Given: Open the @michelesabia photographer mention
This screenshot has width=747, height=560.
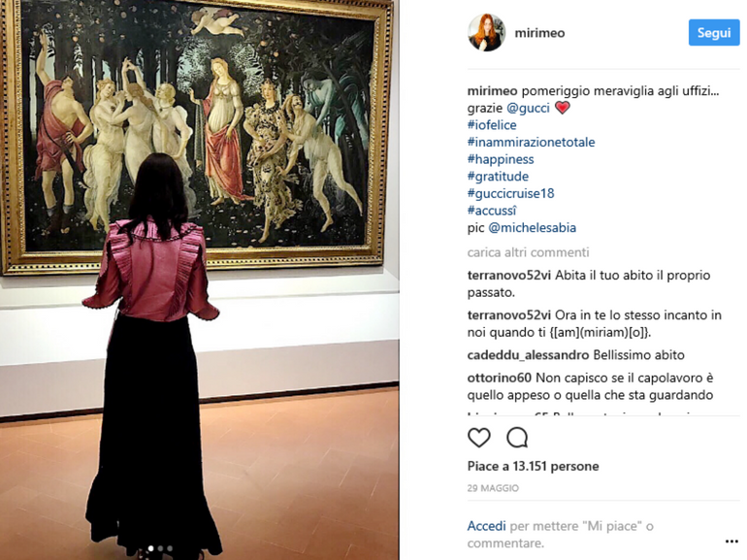Looking at the screenshot, I should 533,228.
